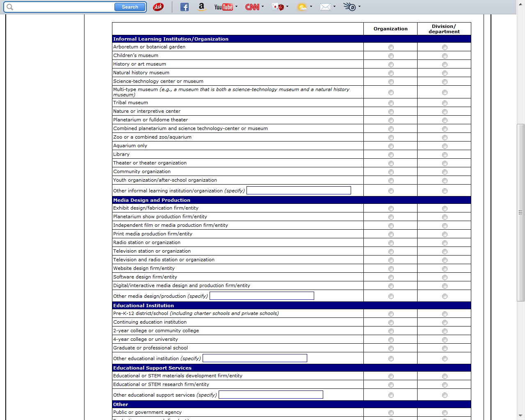Screen dimensions: 525x420
Task: Click the weather sun-cloud icon
Action: 302,7
